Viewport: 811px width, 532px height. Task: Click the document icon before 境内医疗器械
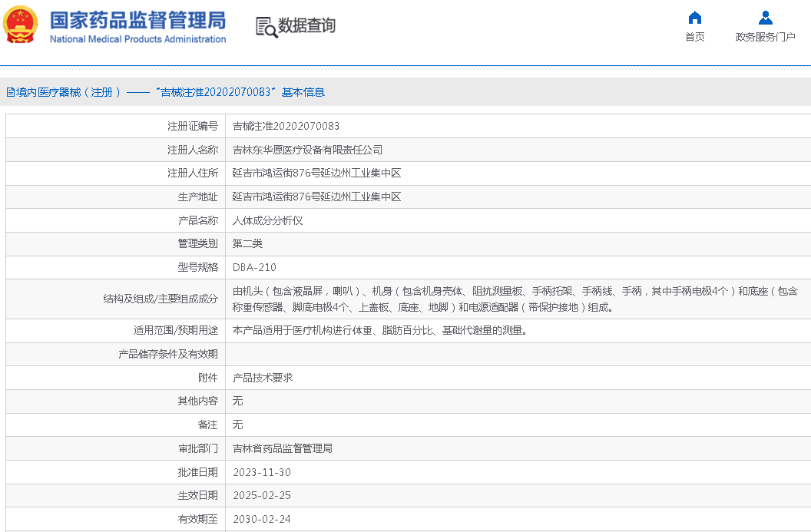coord(10,93)
